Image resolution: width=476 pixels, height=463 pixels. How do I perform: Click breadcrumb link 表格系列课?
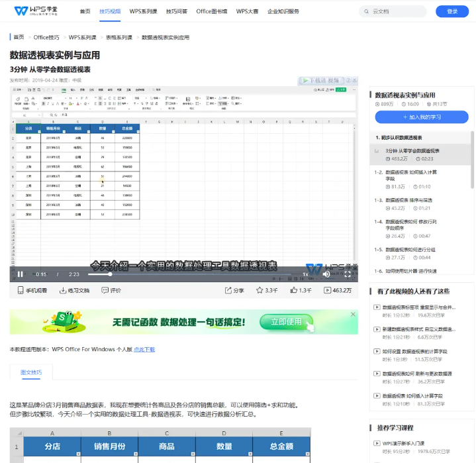[119, 37]
